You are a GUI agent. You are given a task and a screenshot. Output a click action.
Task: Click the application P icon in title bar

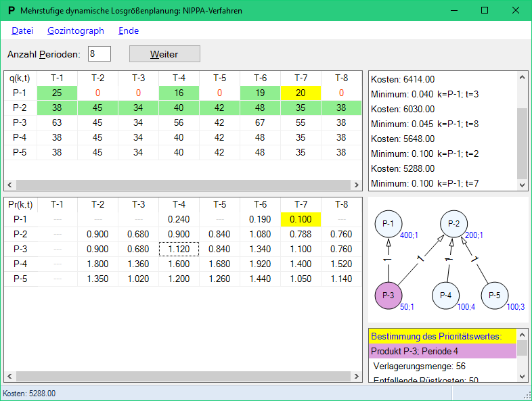coord(11,11)
